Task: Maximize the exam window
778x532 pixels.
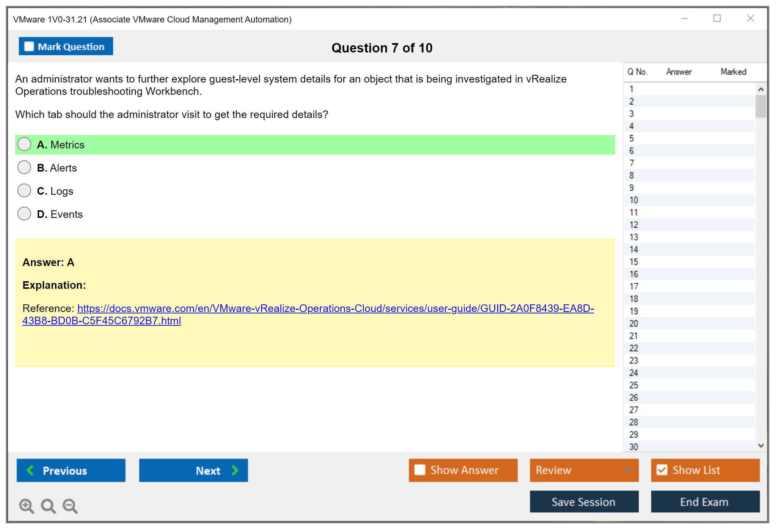Action: (717, 18)
